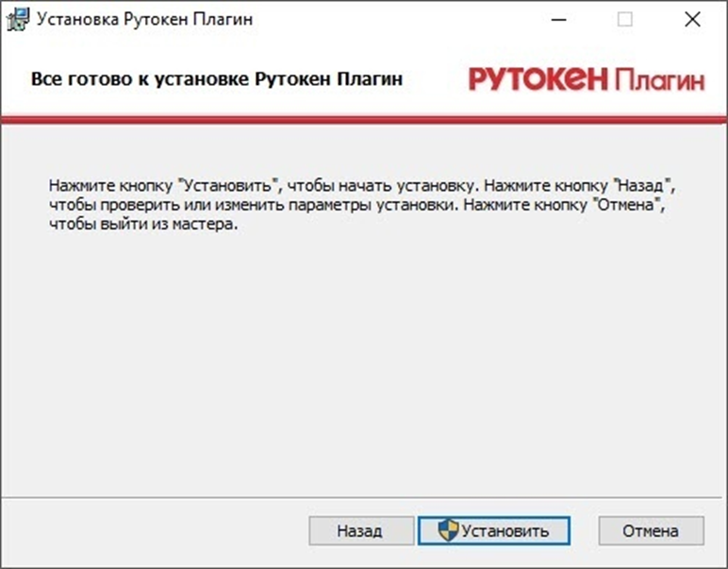This screenshot has height=569, width=728.
Task: Click the Установить install button
Action: click(x=494, y=530)
